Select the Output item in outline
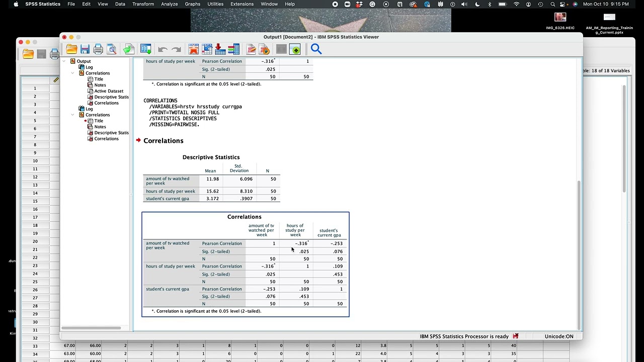 pos(84,61)
